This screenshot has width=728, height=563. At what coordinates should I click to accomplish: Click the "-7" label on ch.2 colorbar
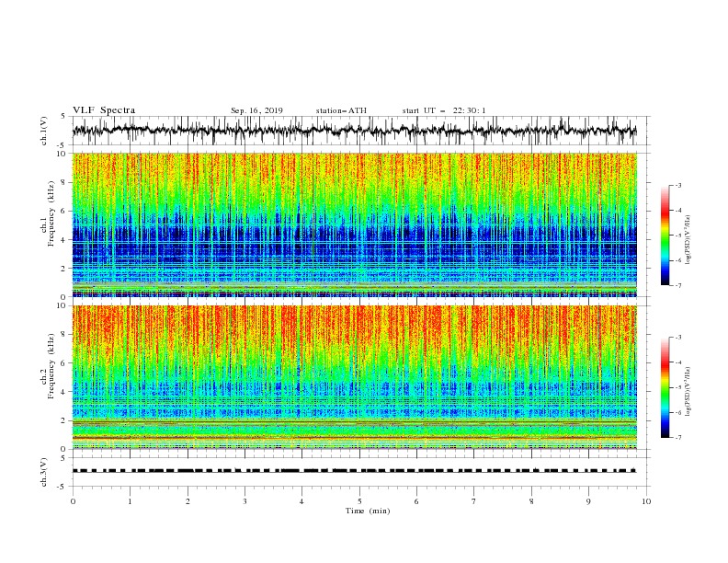click(x=678, y=438)
